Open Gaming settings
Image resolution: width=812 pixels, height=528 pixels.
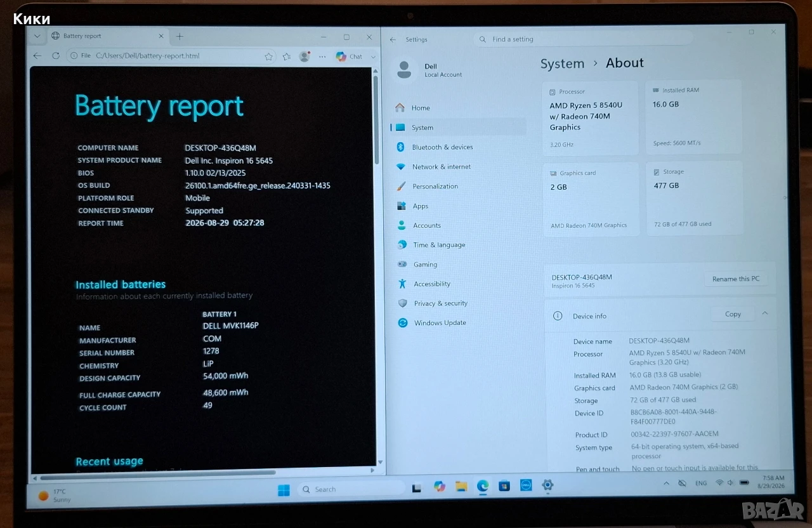tap(458, 265)
